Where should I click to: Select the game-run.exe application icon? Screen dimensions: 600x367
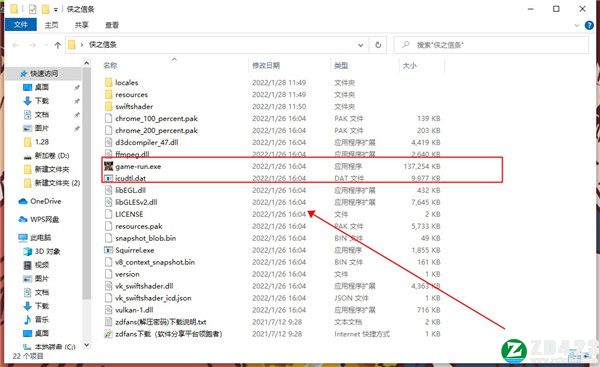(109, 166)
